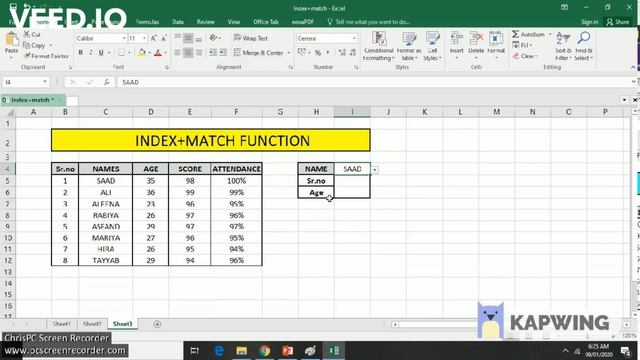This screenshot has height=360, width=640.
Task: Click the insert function fx icon
Action: pos(107,82)
